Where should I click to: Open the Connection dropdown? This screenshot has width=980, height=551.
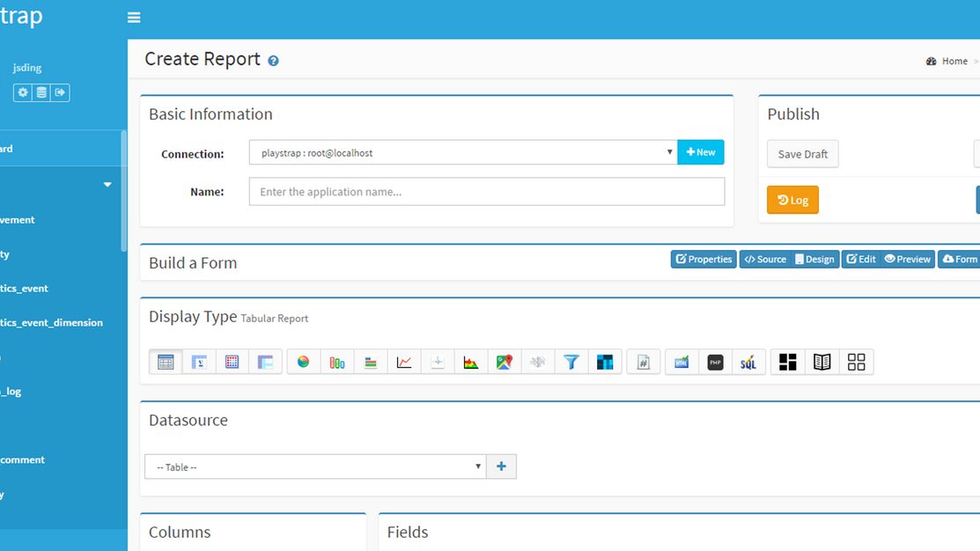[x=463, y=152]
